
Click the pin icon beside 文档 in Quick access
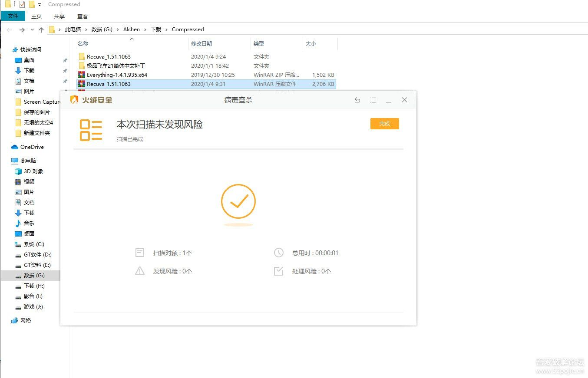click(65, 81)
